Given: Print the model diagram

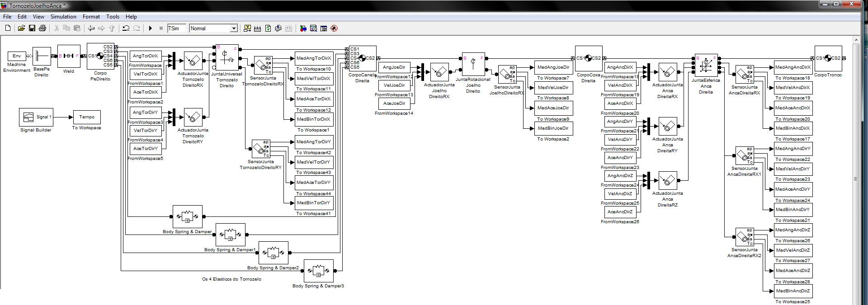Looking at the screenshot, I should pos(42,28).
